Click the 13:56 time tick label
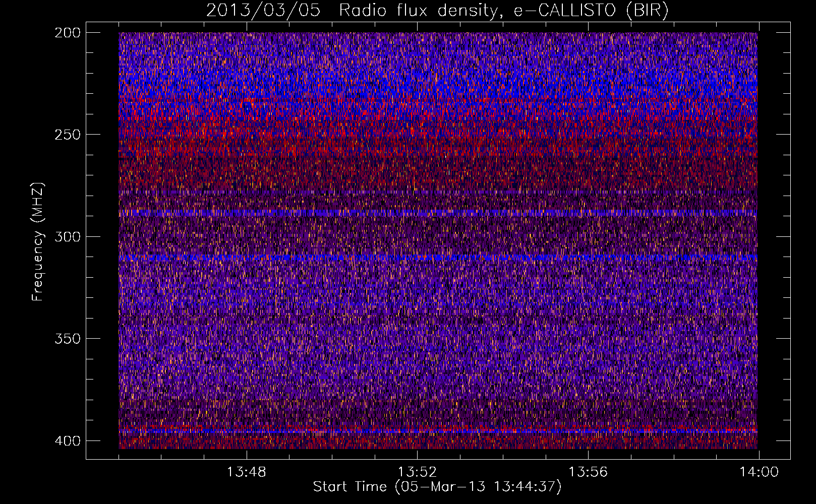This screenshot has width=816, height=504. point(588,472)
